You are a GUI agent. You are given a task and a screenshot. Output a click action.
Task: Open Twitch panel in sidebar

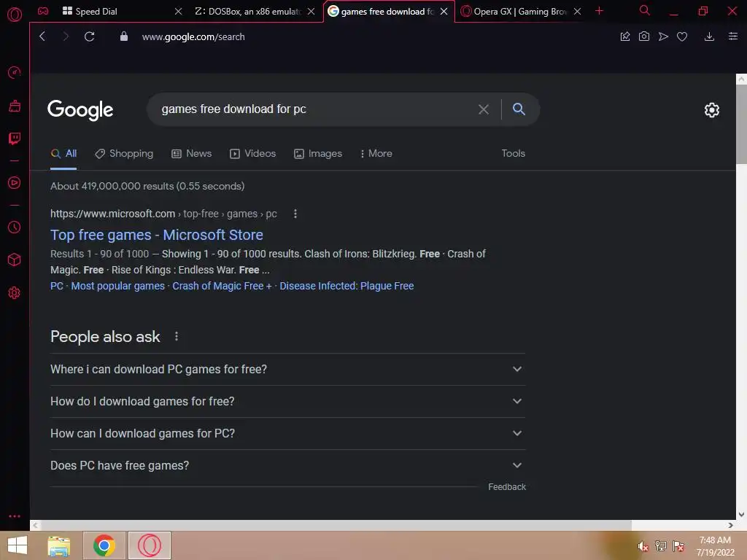(x=15, y=138)
